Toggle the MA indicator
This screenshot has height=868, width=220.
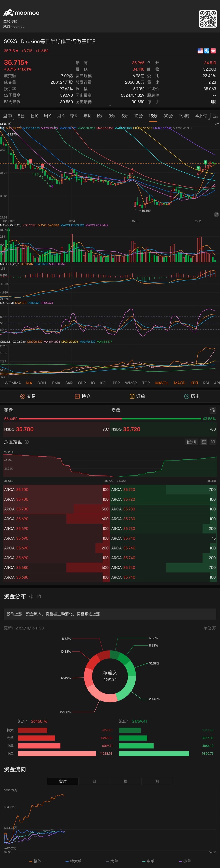(29, 383)
